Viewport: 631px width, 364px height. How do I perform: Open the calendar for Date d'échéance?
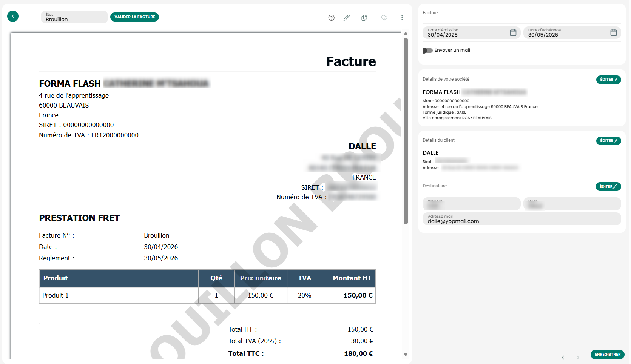pyautogui.click(x=614, y=32)
